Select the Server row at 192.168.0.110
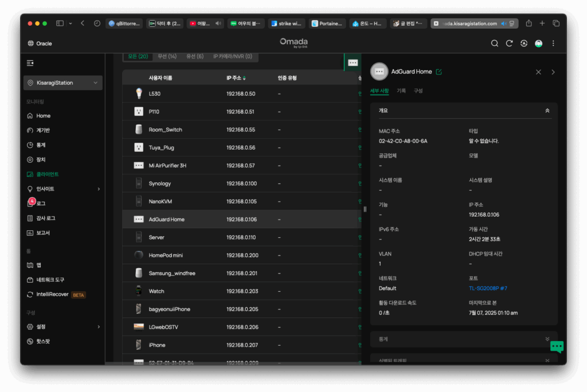This screenshot has width=587, height=392. [x=242, y=237]
